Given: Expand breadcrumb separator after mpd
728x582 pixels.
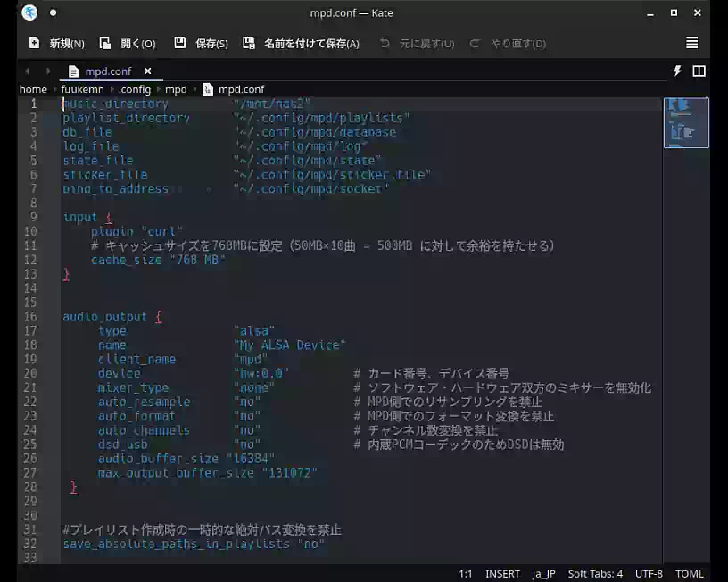Looking at the screenshot, I should pos(194,89).
